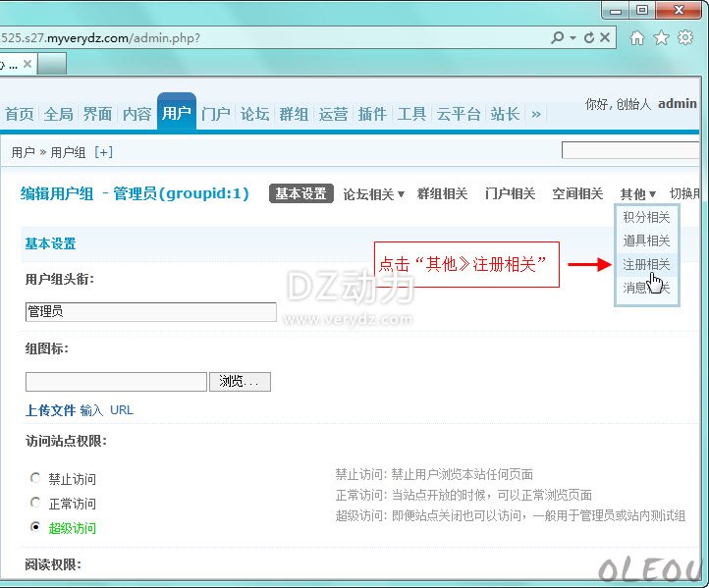Open the browser Tools gear icon

[685, 37]
